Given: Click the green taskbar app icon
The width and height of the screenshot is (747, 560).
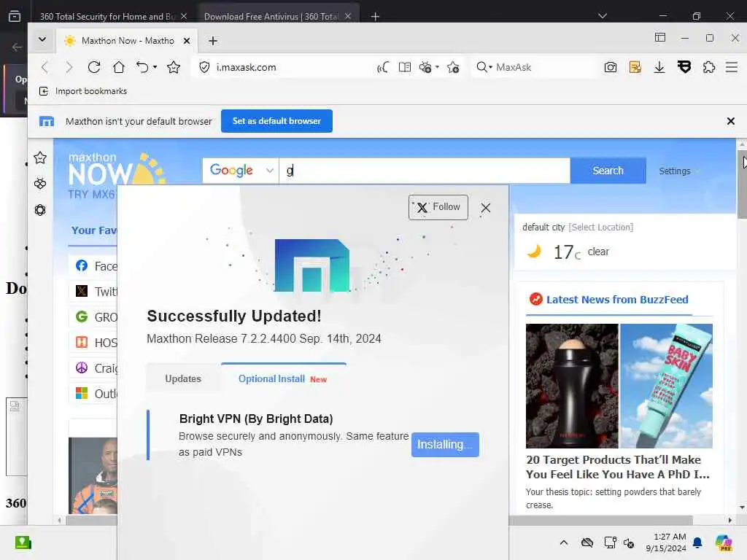Looking at the screenshot, I should coord(23,542).
